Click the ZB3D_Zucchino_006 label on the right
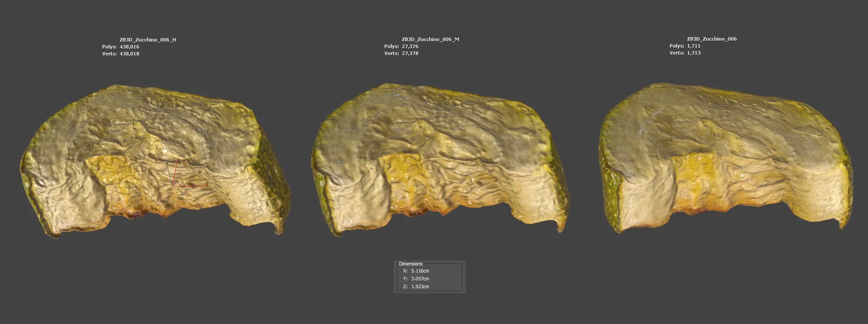Image resolution: width=868 pixels, height=324 pixels. 711,39
